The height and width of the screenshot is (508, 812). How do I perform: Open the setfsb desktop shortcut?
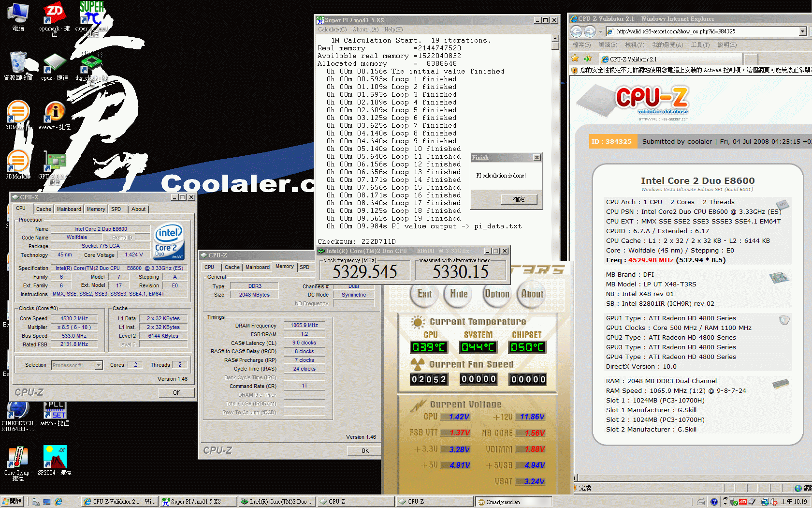[55, 414]
